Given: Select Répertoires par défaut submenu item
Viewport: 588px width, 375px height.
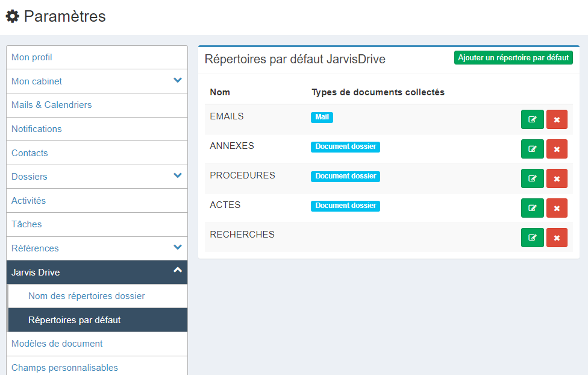Looking at the screenshot, I should [x=98, y=320].
